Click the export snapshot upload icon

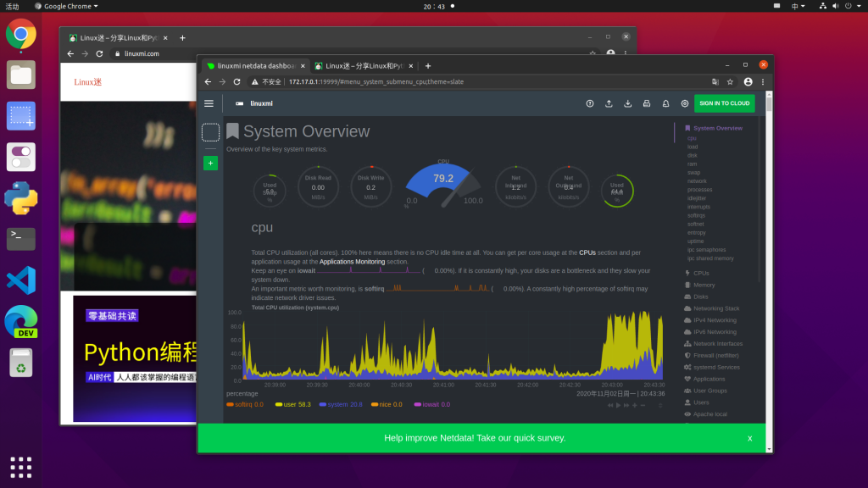[x=609, y=103]
